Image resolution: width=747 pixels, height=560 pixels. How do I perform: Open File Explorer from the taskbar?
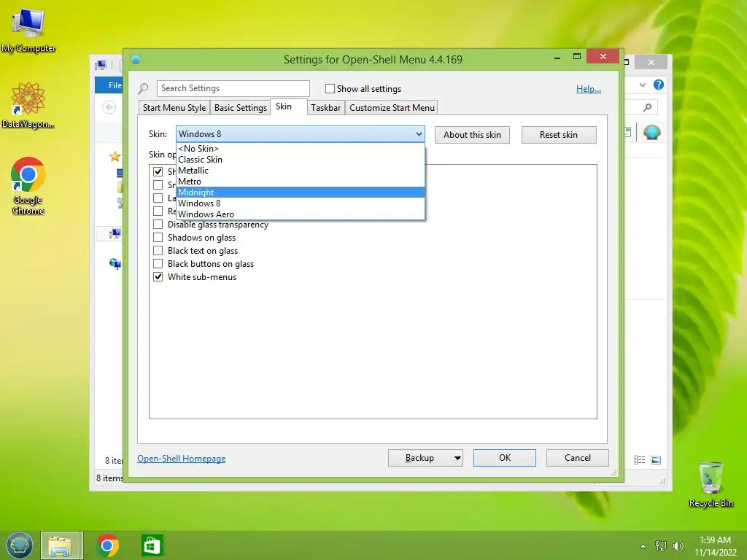click(61, 545)
